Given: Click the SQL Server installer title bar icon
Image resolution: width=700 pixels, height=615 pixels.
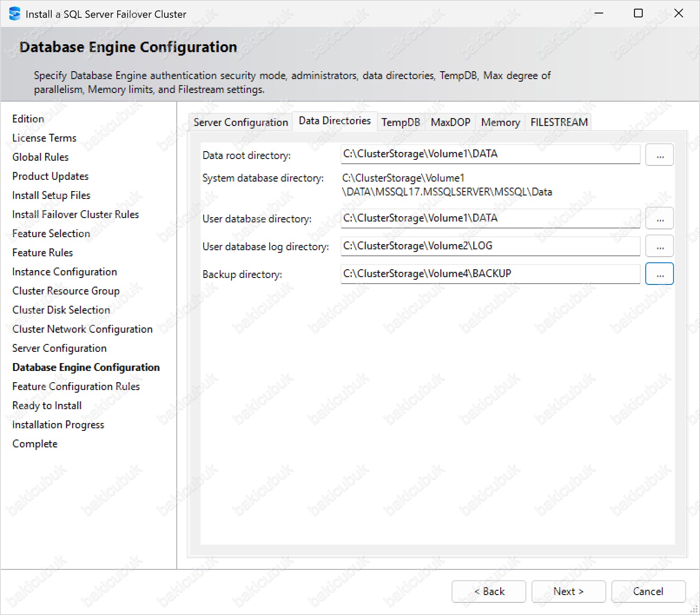Looking at the screenshot, I should [x=14, y=14].
